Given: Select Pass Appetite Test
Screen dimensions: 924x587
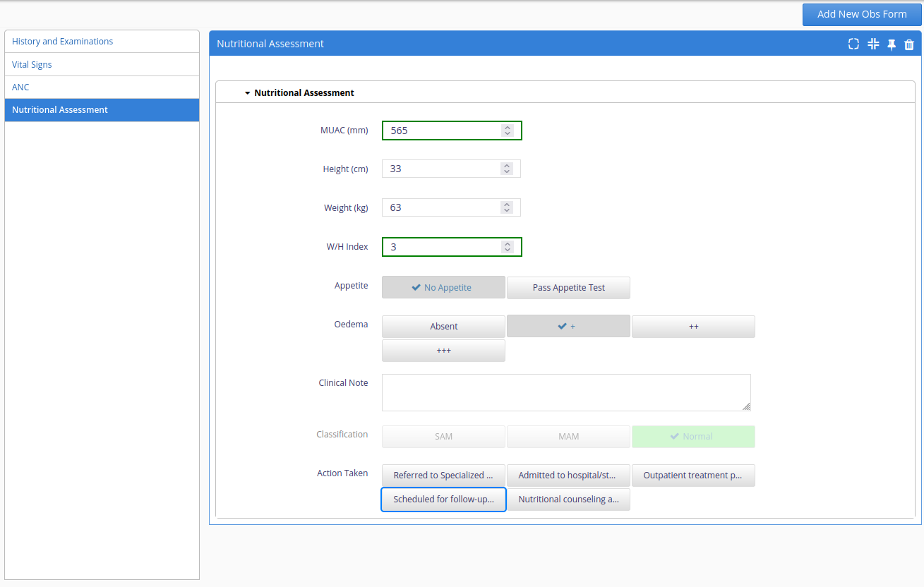Looking at the screenshot, I should pyautogui.click(x=568, y=287).
